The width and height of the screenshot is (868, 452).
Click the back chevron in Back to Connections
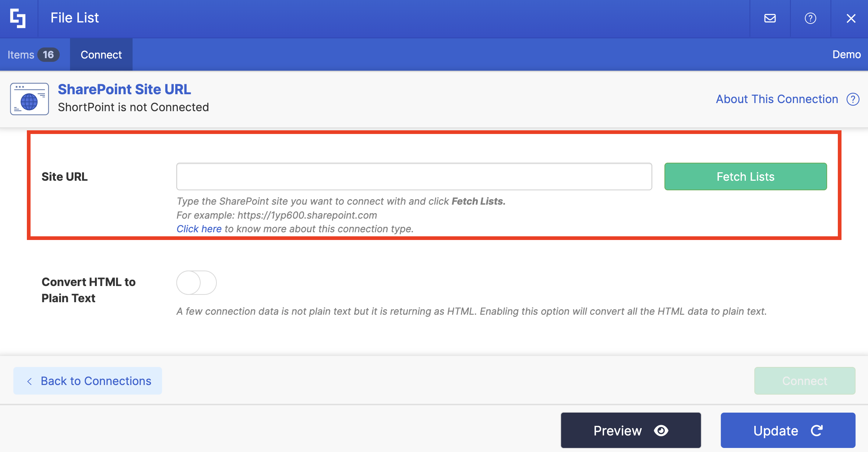(x=29, y=381)
